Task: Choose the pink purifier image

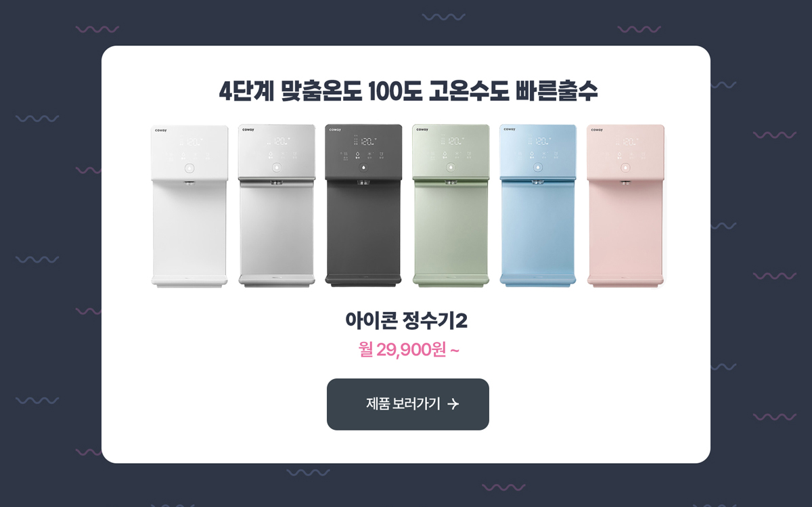Action: 626,206
